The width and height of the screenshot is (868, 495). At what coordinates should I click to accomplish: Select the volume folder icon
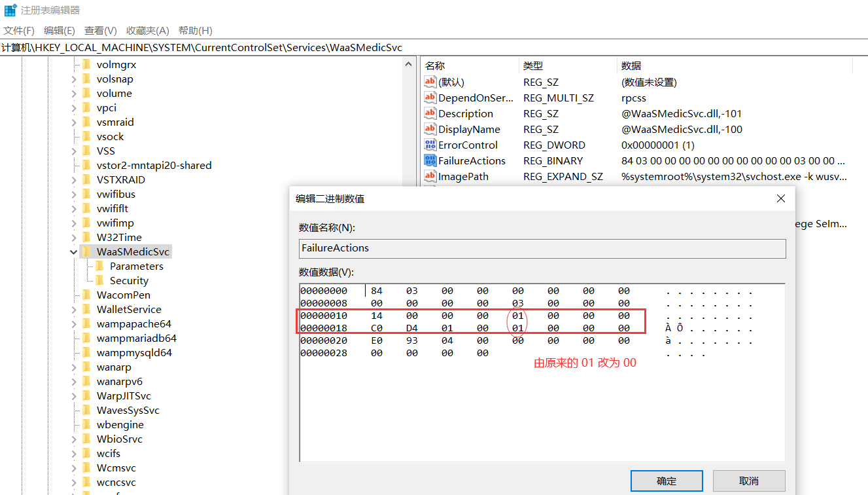[x=86, y=94]
